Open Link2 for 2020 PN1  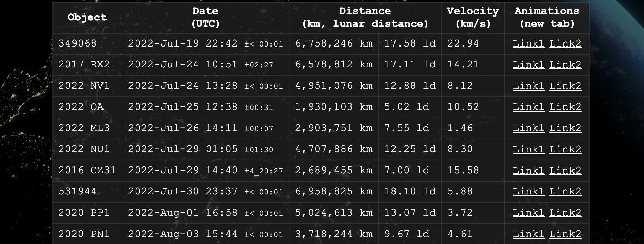pos(565,234)
